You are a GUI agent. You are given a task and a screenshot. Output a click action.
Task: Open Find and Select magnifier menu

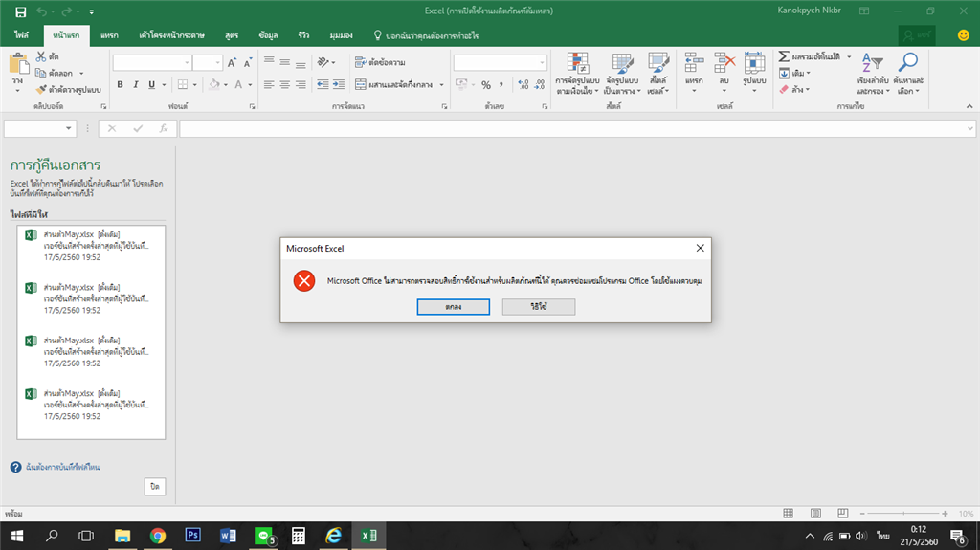[908, 74]
